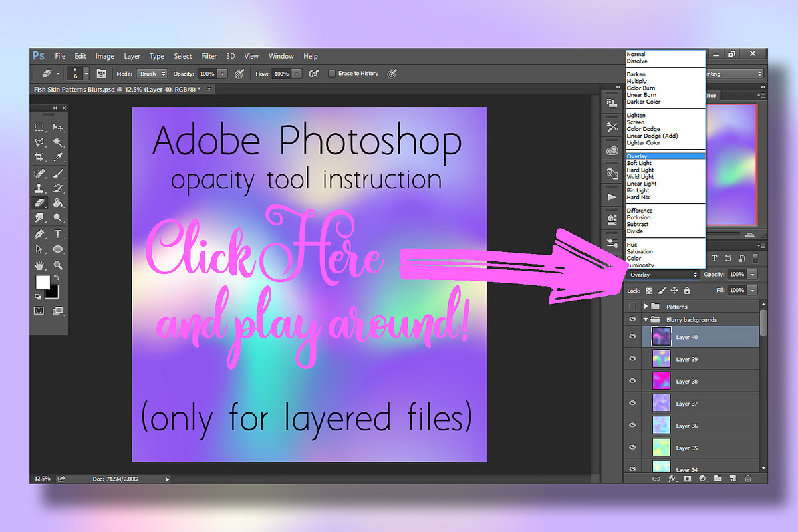Select the Clone Stamp tool
This screenshot has height=532, width=798.
[39, 189]
